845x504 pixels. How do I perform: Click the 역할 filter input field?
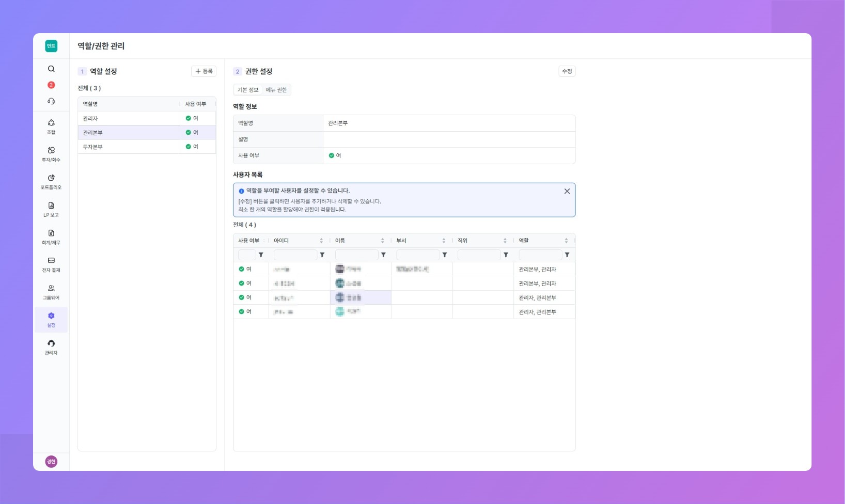(x=540, y=255)
